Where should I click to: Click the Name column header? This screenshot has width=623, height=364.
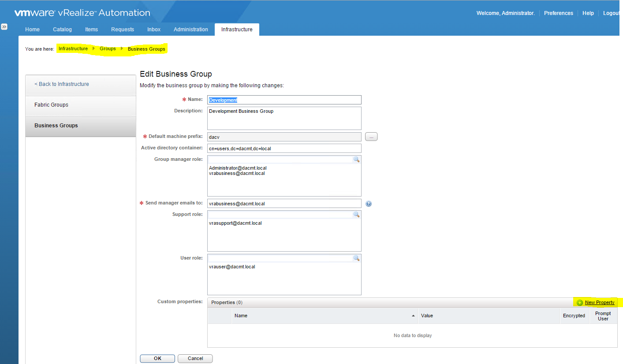tap(325, 316)
